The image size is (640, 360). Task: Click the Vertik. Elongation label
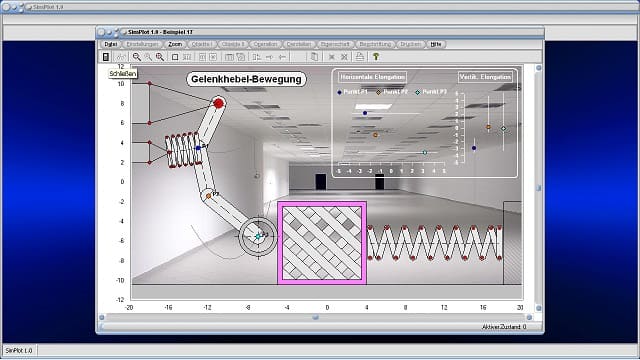[x=485, y=77]
